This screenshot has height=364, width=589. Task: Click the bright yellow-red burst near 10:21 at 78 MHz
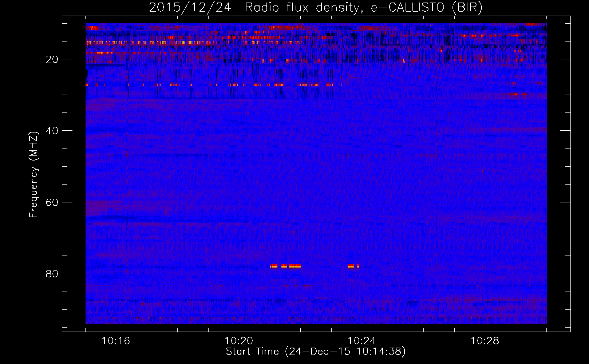tap(285, 266)
